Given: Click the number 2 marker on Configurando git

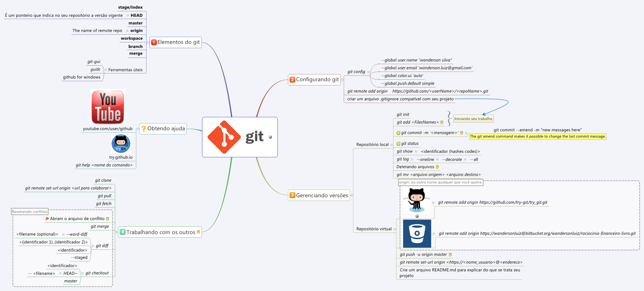Looking at the screenshot, I should pos(292,80).
